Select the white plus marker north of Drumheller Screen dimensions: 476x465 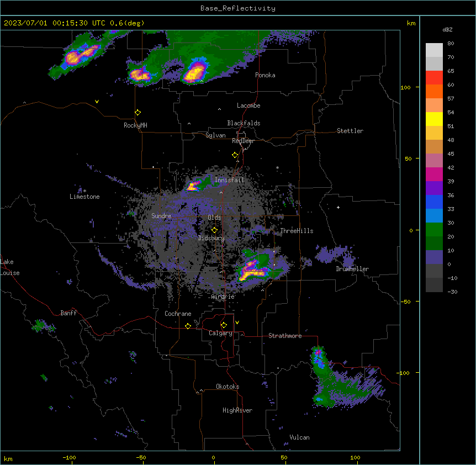pyautogui.click(x=338, y=207)
